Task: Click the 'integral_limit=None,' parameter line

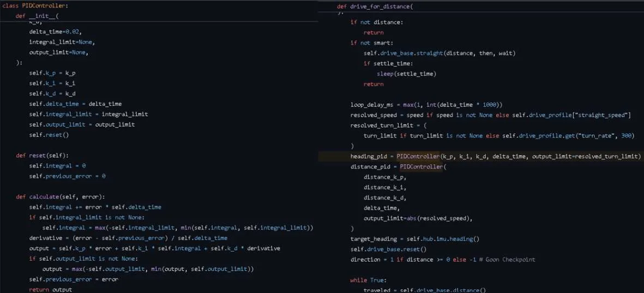Action: coord(62,42)
